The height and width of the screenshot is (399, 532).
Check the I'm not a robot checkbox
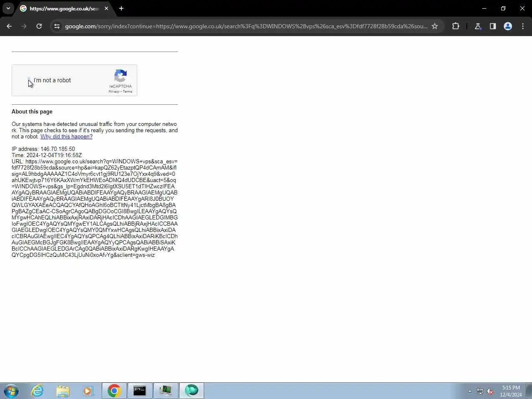click(29, 80)
